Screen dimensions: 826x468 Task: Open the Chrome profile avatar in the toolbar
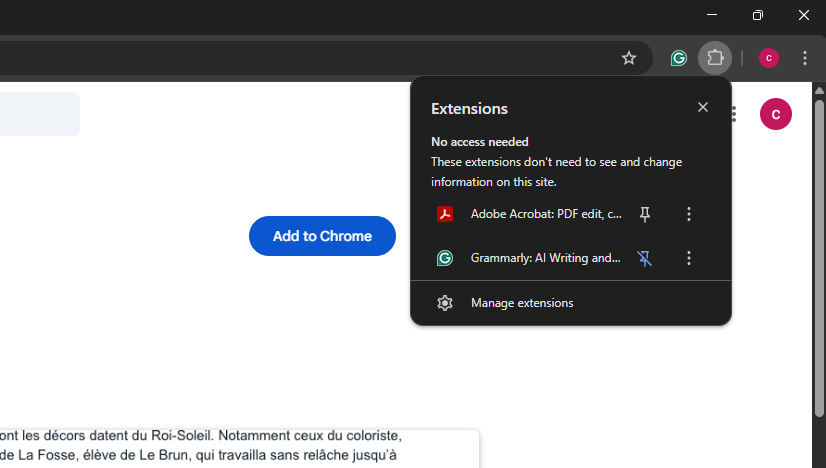click(x=769, y=58)
